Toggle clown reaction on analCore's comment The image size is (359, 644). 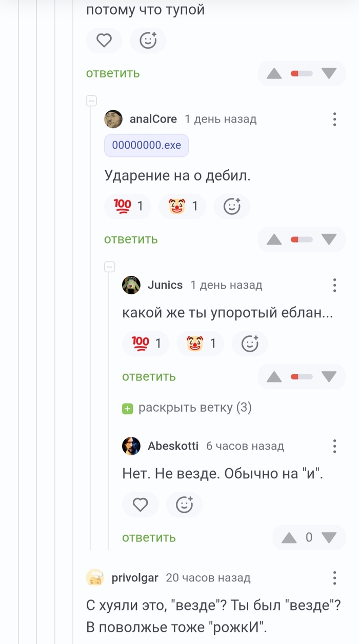182,207
